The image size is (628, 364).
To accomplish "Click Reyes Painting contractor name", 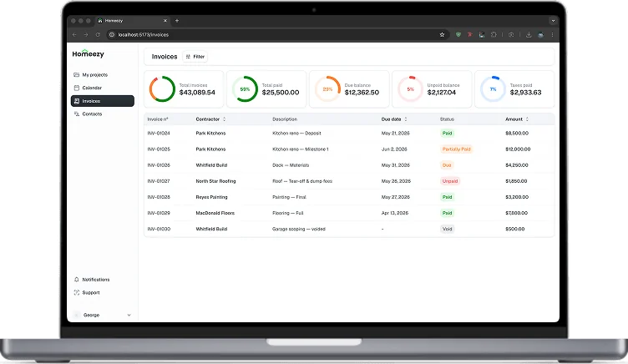I will point(211,197).
